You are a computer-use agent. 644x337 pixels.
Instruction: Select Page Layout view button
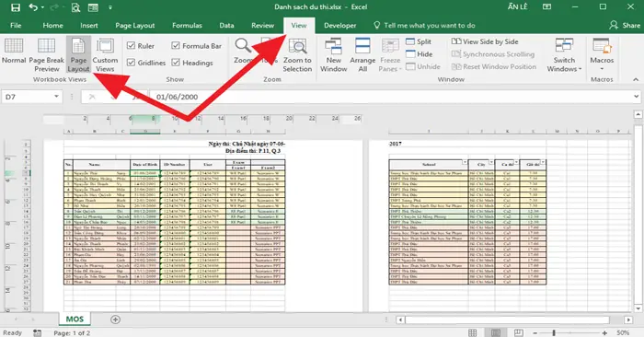click(x=78, y=55)
